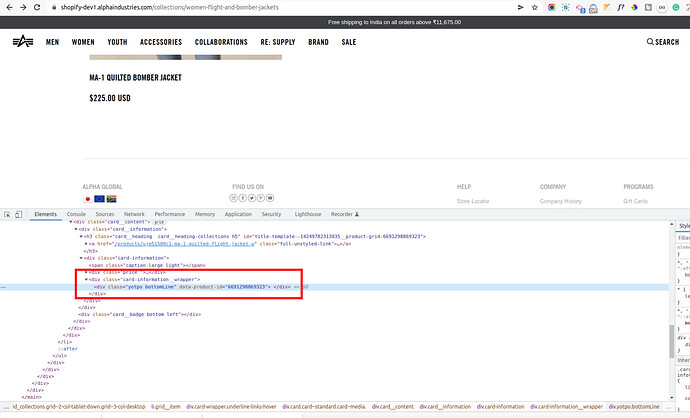The width and height of the screenshot is (690, 418).
Task: Open the green circular Grammarly-style extension
Action: (x=676, y=7)
